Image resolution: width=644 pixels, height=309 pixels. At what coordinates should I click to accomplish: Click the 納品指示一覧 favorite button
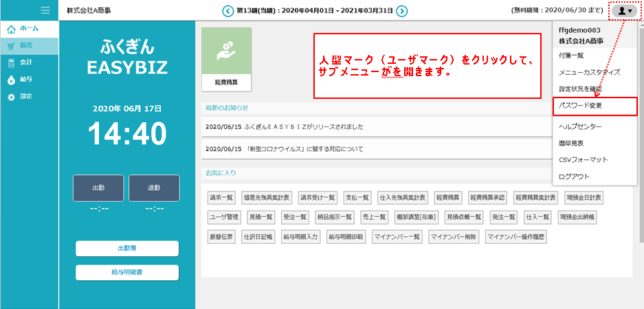(335, 217)
